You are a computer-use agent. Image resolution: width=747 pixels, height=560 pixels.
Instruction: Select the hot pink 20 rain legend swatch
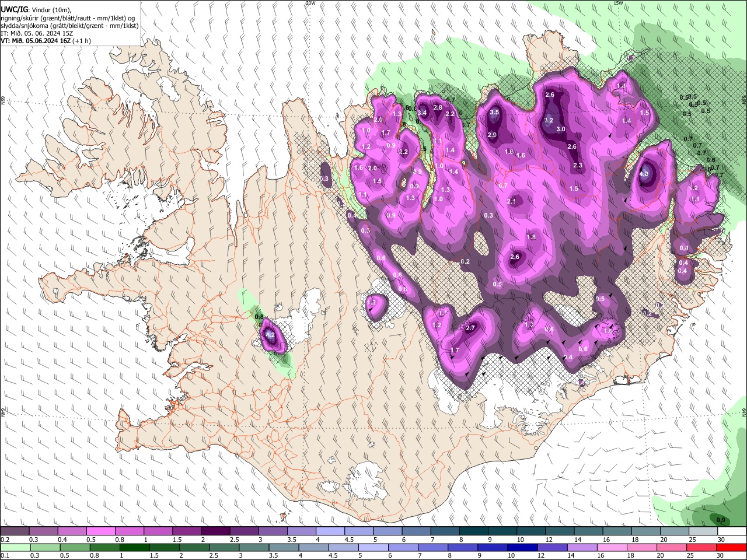click(x=671, y=548)
